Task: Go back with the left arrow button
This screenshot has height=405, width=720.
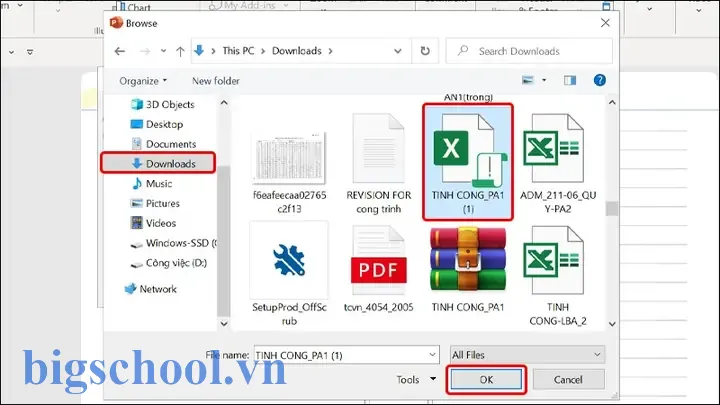Action: pos(120,51)
